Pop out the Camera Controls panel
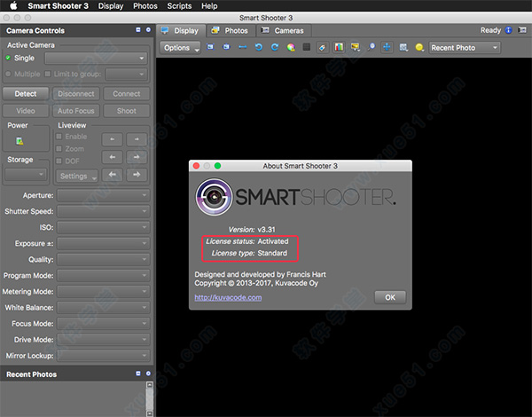This screenshot has width=532, height=417. tap(138, 30)
